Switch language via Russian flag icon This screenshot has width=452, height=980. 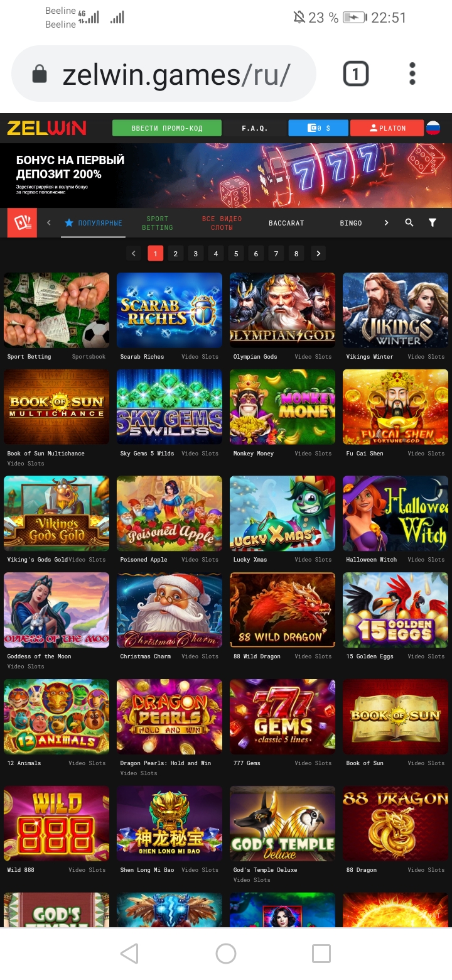click(x=433, y=128)
